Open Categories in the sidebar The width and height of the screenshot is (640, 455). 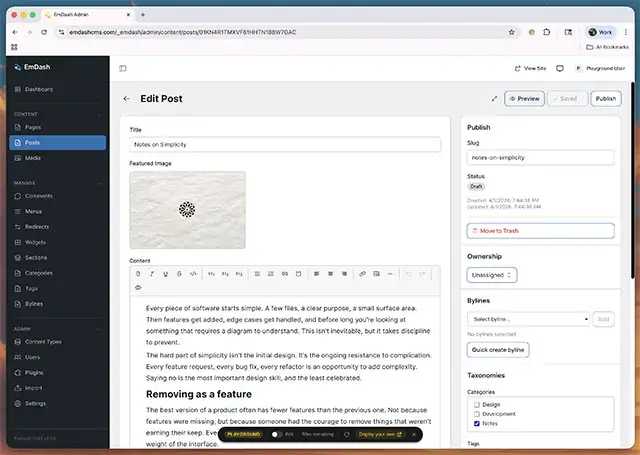click(x=58, y=273)
